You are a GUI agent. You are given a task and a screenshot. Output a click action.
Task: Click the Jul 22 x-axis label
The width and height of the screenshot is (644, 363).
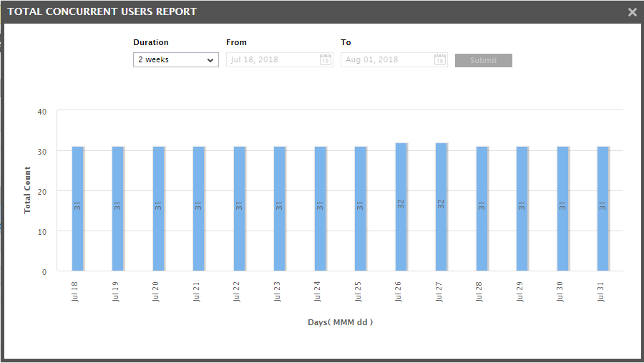(x=237, y=291)
